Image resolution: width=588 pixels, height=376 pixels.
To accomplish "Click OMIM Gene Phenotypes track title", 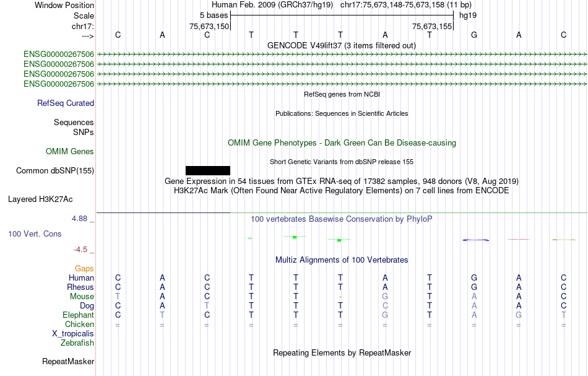I will [342, 143].
